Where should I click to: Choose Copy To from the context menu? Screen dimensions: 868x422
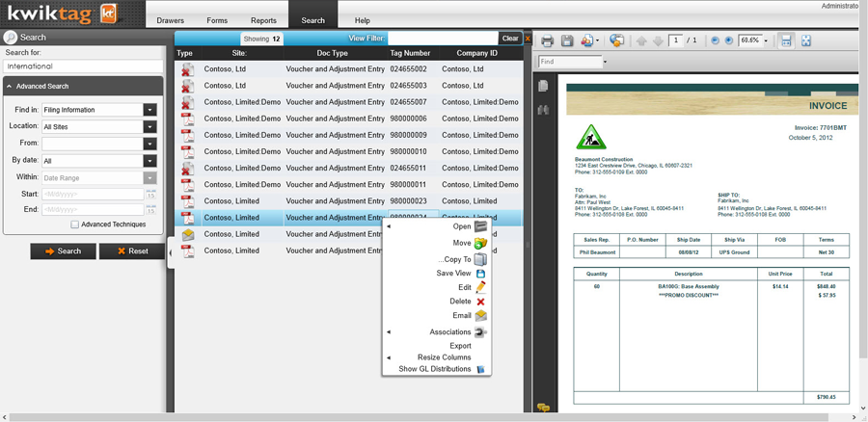[437, 259]
